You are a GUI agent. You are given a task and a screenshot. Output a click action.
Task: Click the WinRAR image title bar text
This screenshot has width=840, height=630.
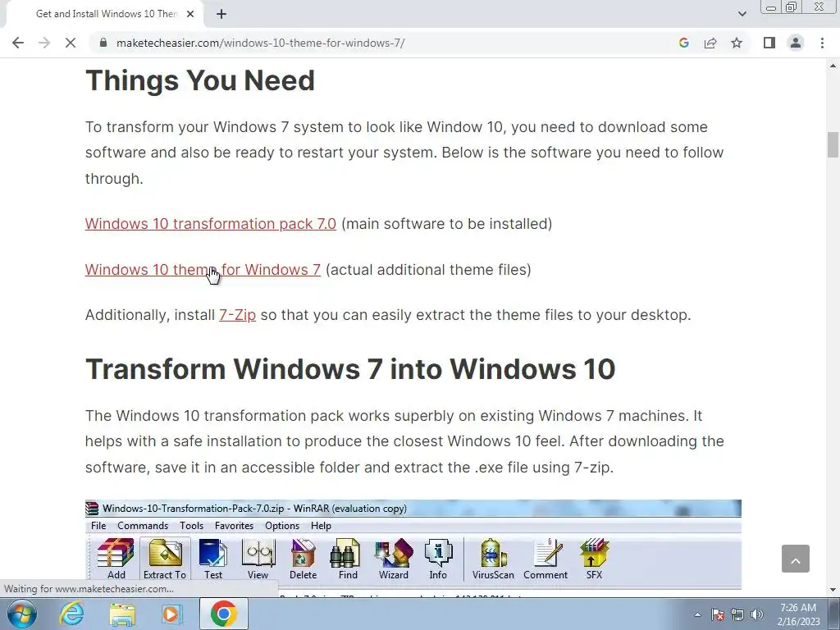pos(254,509)
